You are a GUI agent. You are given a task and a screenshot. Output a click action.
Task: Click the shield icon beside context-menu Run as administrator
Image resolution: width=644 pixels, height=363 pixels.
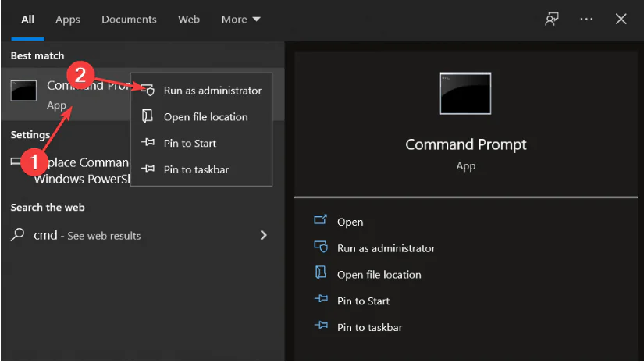148,91
